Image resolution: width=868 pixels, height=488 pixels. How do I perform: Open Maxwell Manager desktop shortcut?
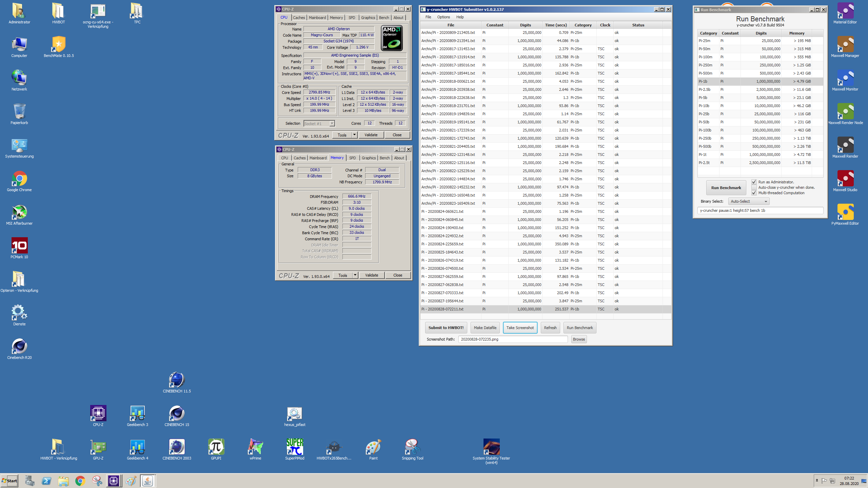(845, 47)
